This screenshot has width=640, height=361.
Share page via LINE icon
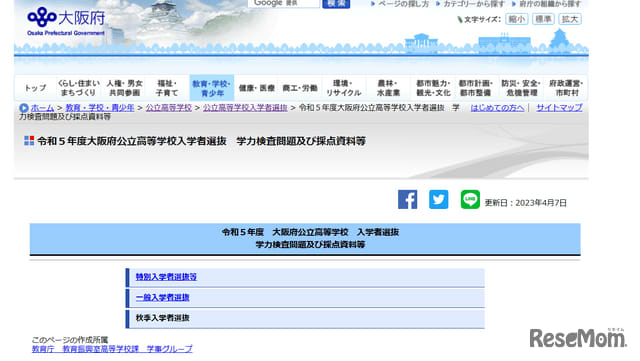470,199
